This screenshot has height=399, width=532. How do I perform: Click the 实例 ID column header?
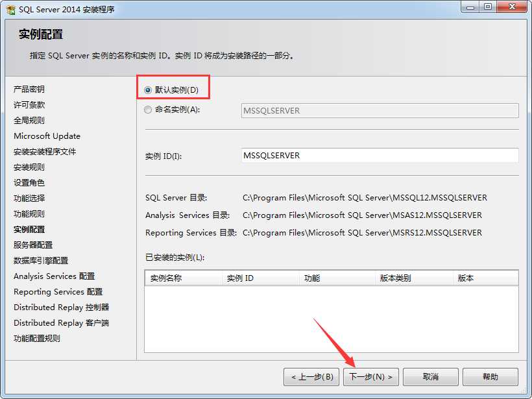tap(260, 278)
